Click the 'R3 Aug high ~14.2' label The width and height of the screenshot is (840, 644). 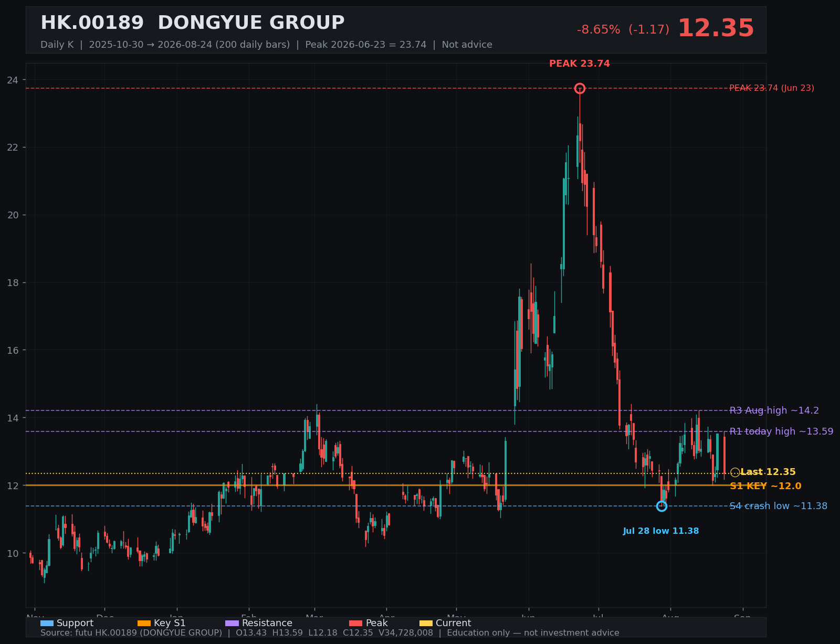pyautogui.click(x=774, y=410)
